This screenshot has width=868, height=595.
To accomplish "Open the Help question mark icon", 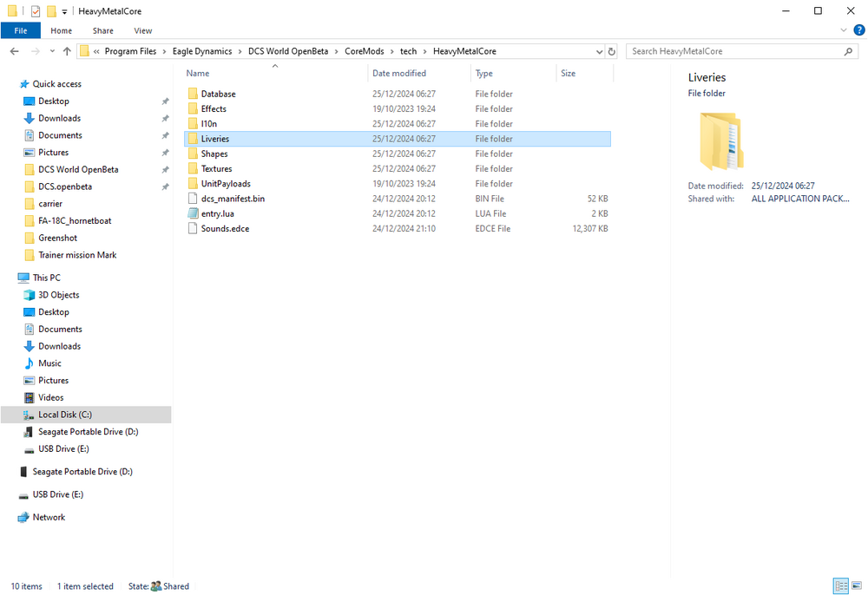I will pos(858,29).
